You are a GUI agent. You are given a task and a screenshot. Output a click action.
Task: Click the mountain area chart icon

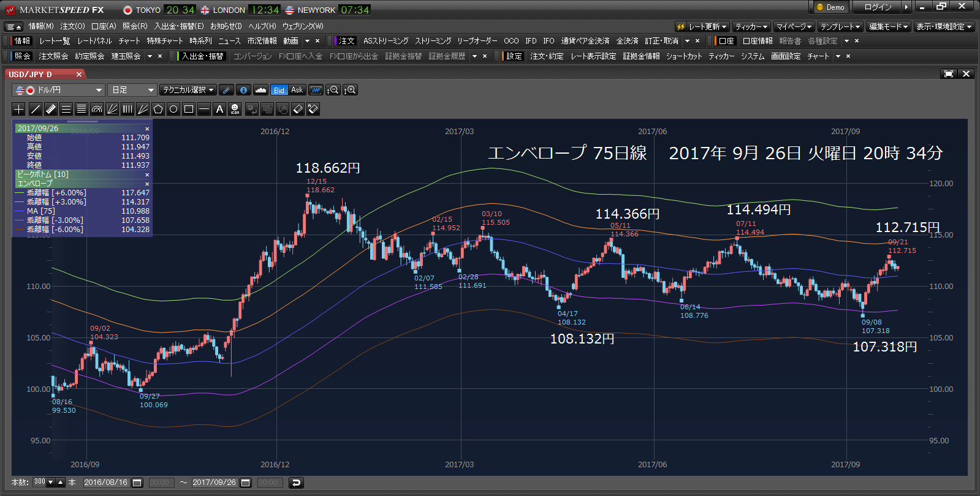pyautogui.click(x=260, y=90)
